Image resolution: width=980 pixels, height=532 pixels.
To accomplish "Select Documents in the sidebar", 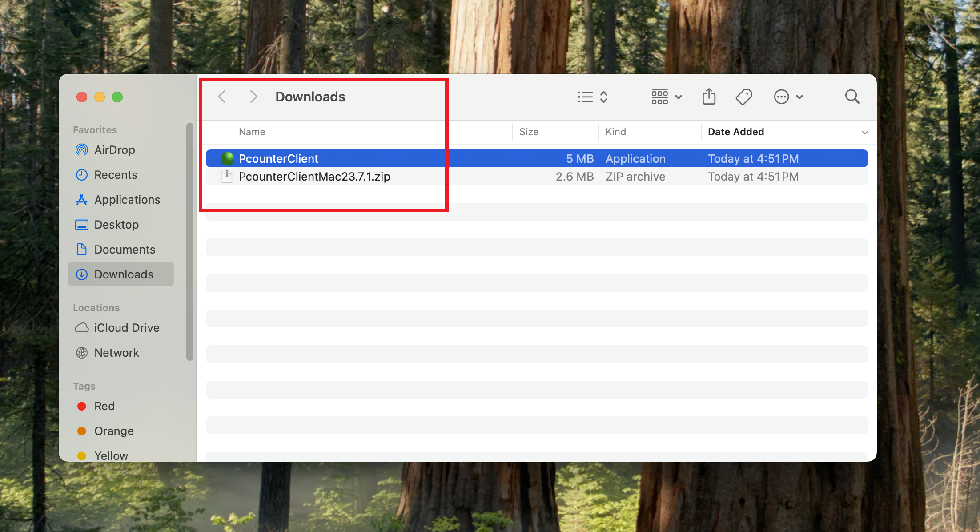I will point(125,250).
